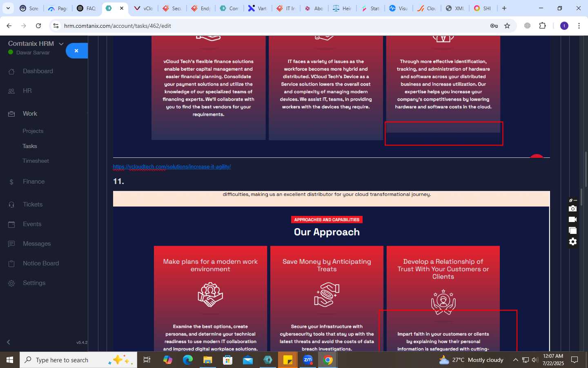The height and width of the screenshot is (368, 588).
Task: Open the Chrome three-dot menu
Action: point(579,26)
